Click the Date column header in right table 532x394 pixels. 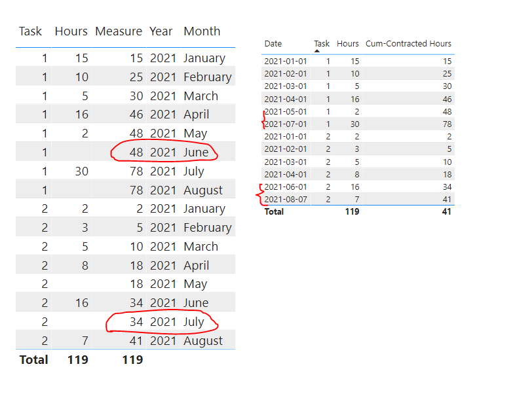(273, 44)
